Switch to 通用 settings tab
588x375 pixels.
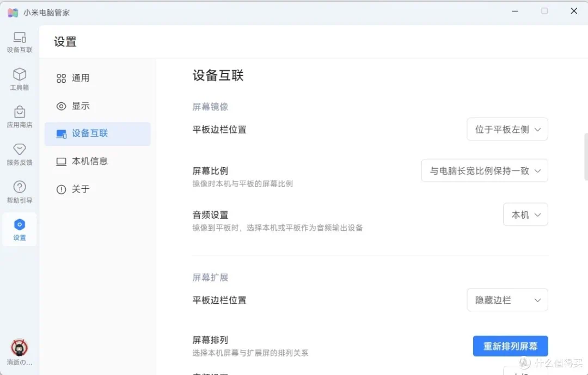(x=97, y=78)
